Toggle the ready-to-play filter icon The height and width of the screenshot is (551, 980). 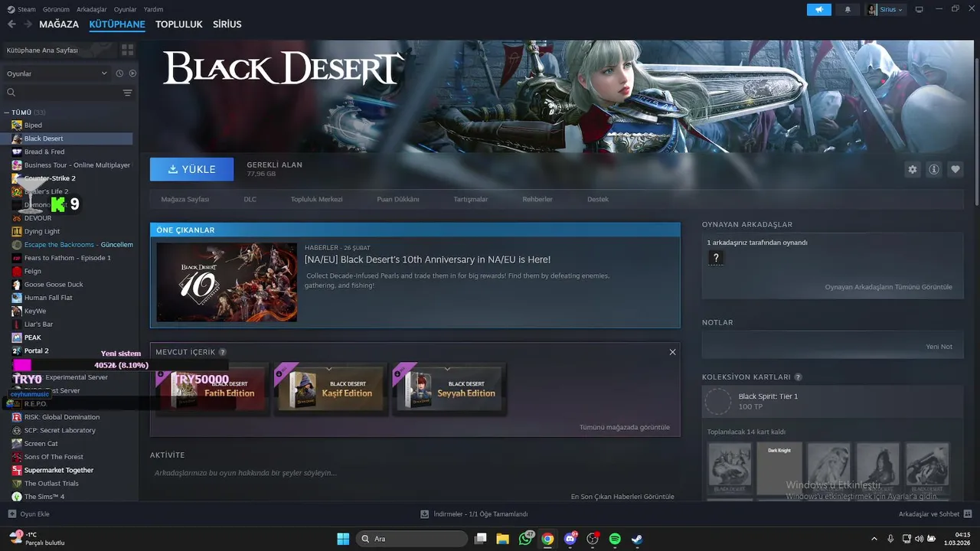pyautogui.click(x=132, y=73)
